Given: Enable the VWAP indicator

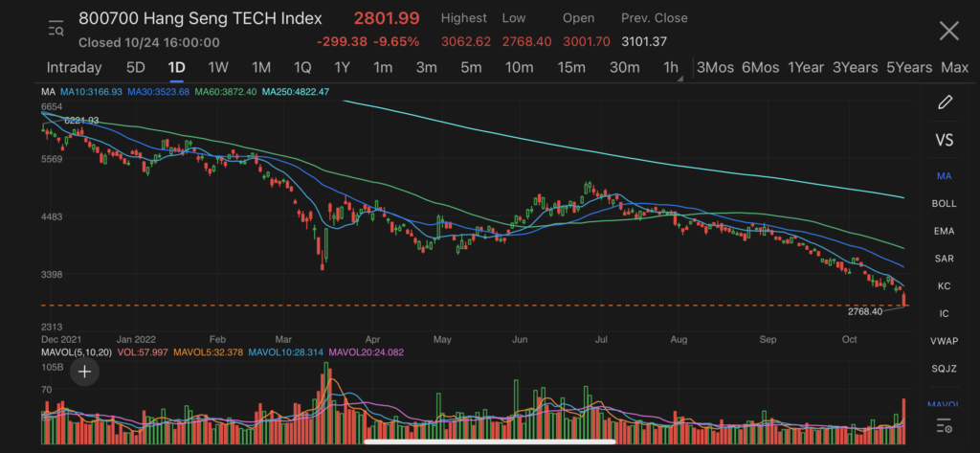Looking at the screenshot, I should click(944, 341).
